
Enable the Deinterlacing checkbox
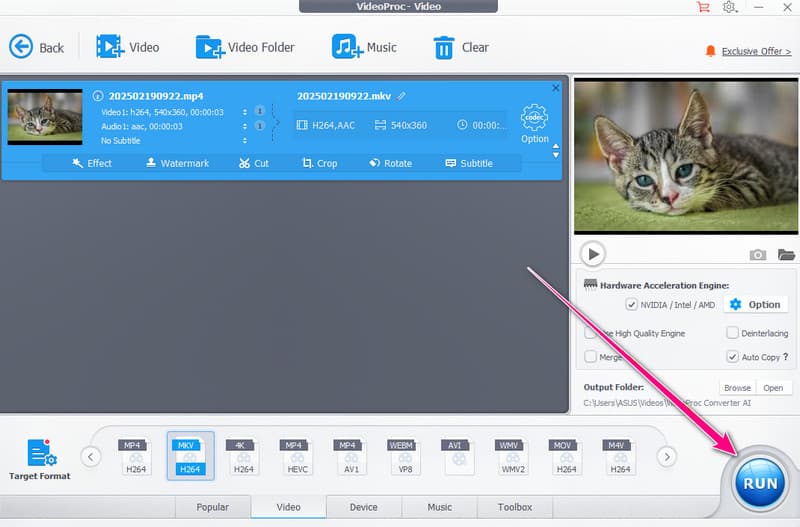[732, 333]
